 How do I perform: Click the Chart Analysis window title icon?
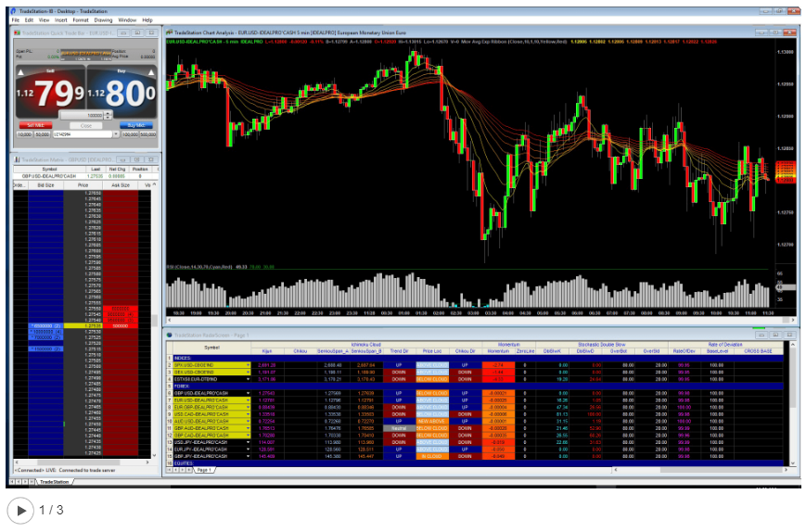pyautogui.click(x=169, y=32)
